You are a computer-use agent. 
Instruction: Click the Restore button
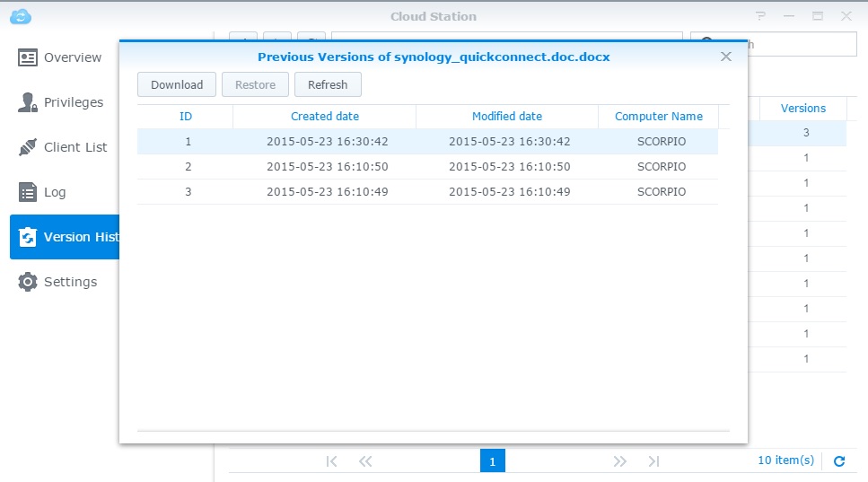[255, 84]
